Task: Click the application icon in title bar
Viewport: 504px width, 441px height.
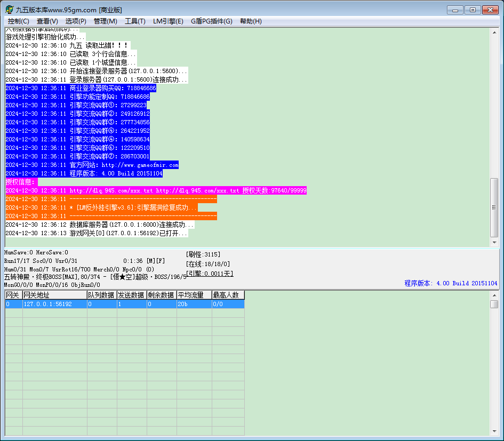Action: point(9,10)
